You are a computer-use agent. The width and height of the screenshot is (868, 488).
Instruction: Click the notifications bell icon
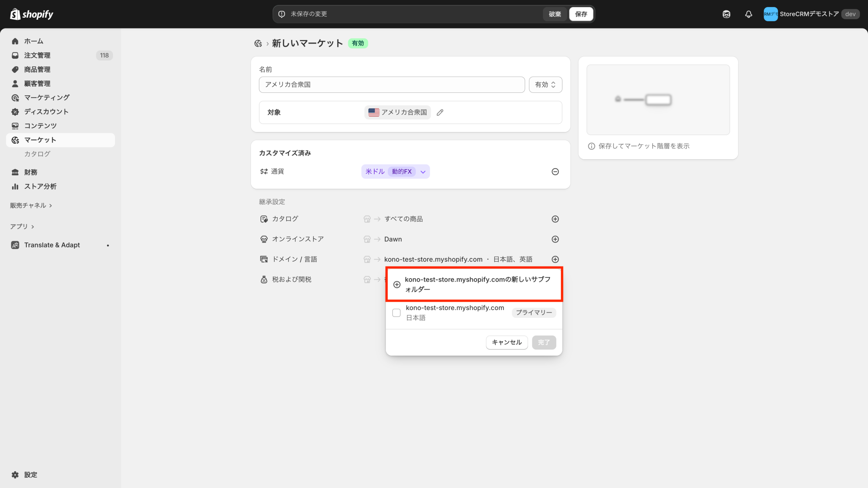click(x=748, y=14)
